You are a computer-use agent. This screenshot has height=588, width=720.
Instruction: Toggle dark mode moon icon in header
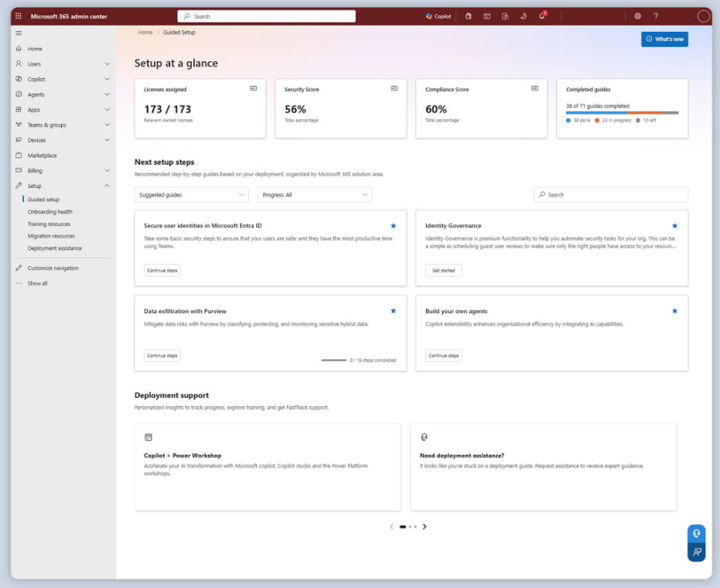click(524, 16)
